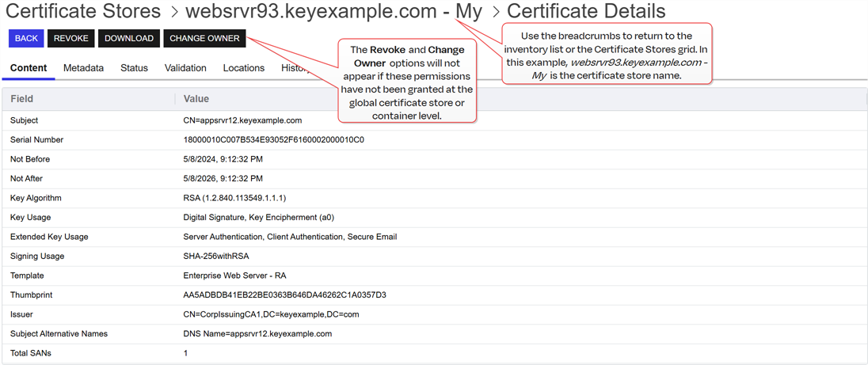Switch to the Metadata tab
This screenshot has height=365, width=868.
83,68
